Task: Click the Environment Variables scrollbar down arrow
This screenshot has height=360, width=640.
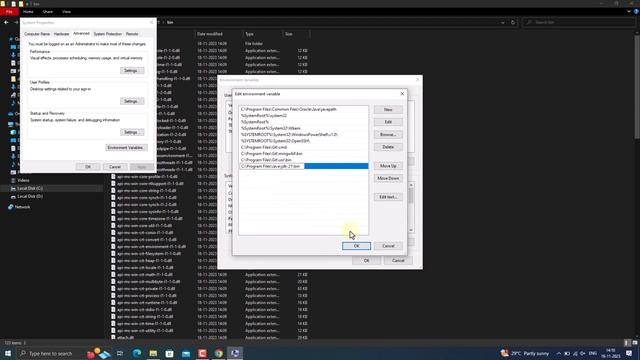Action: [x=411, y=230]
